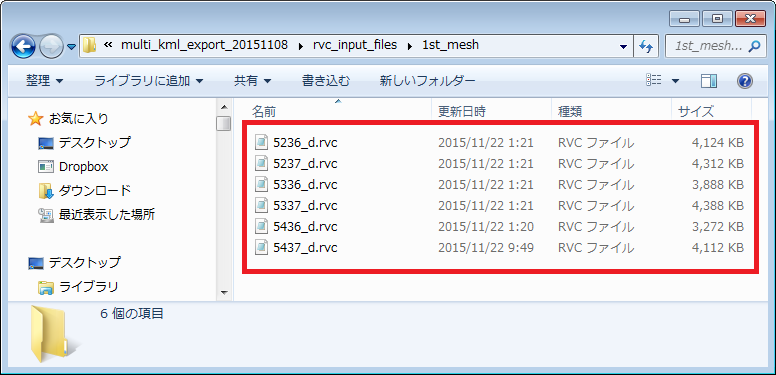Expand subfolders arrow after rvc_input_files
The image size is (776, 375).
pos(410,46)
